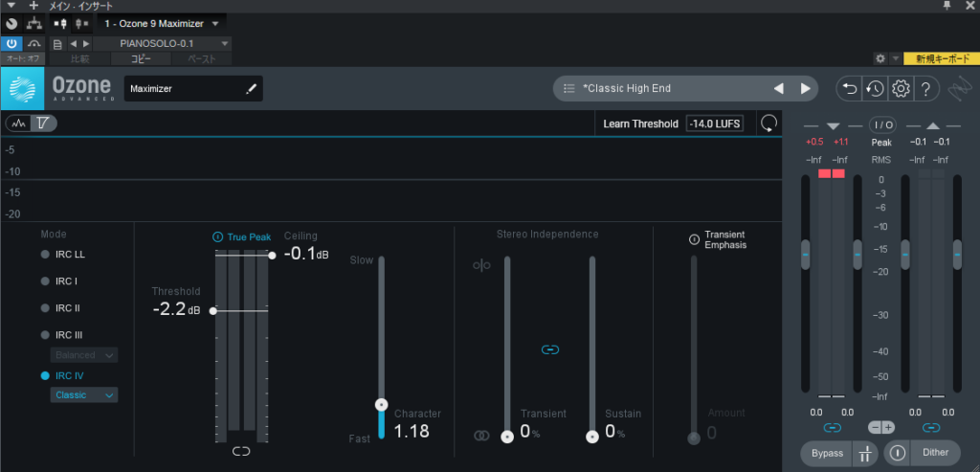This screenshot has height=472, width=980.
Task: Switch to the spectrum waveform view
Action: (19, 124)
